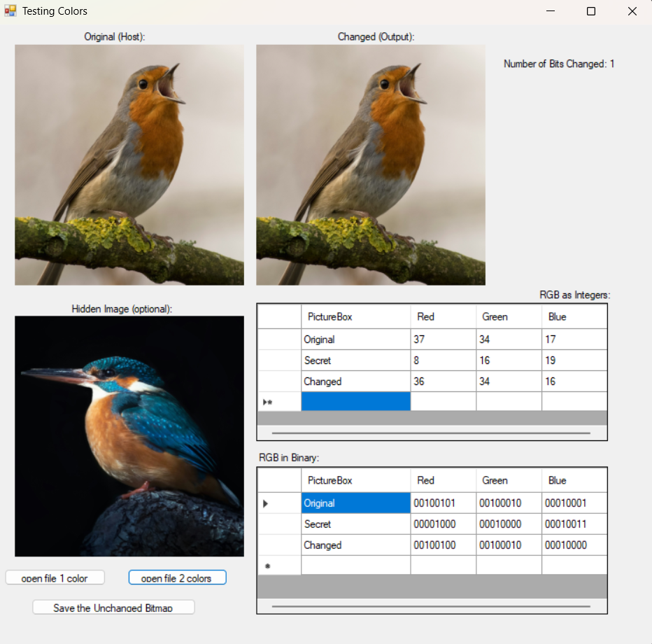The width and height of the screenshot is (652, 644).
Task: Click the 'open file 1 color' button
Action: [55, 577]
